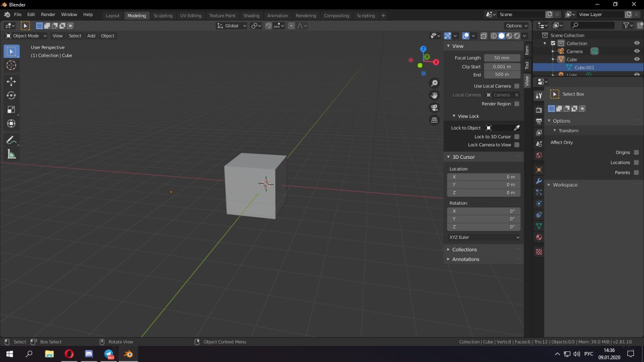Open the Outliner filter funnel icon
Screen dimensions: 644x362
pos(626,25)
